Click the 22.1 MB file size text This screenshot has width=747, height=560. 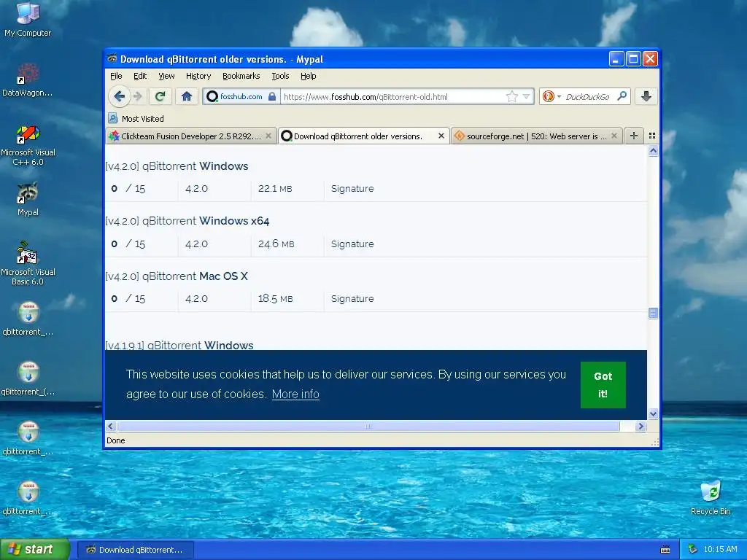pos(275,189)
